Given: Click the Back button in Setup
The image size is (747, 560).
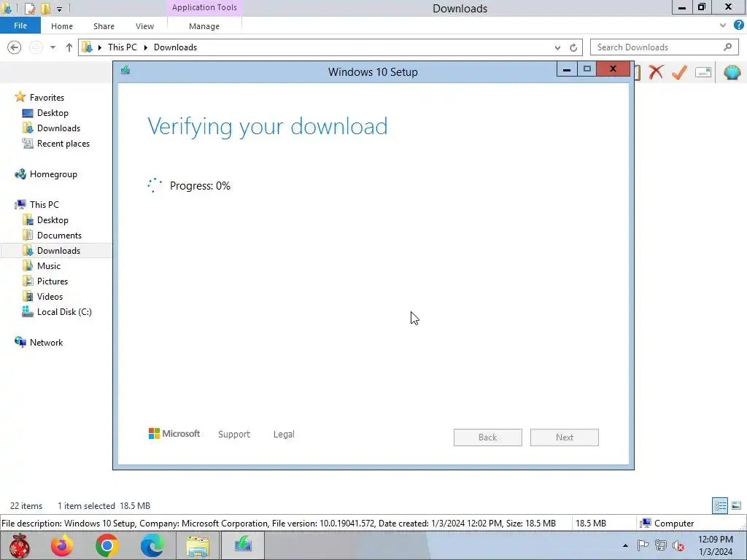Looking at the screenshot, I should [487, 437].
